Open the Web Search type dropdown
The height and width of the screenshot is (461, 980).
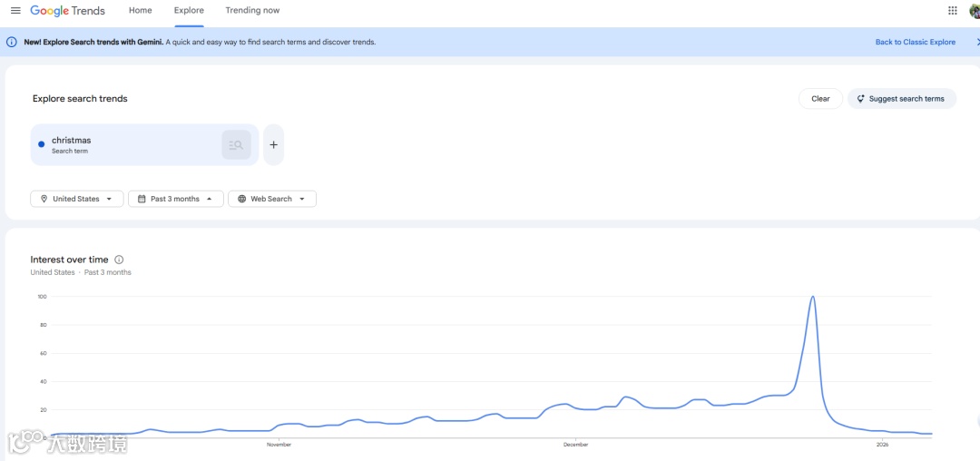(271, 199)
